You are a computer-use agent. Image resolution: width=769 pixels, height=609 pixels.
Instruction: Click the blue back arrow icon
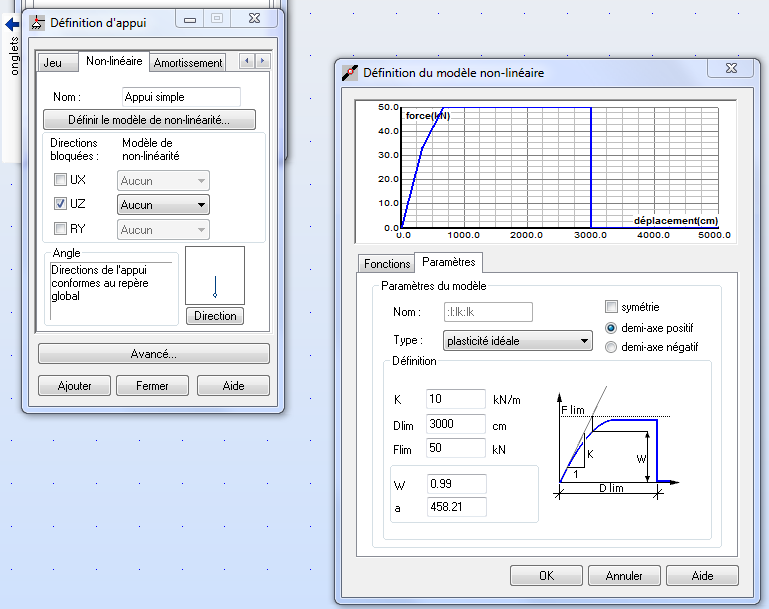coord(12,24)
